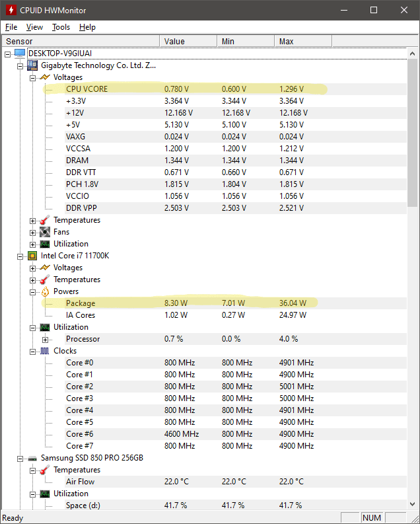Click the Samsung SSD drive icon
The width and height of the screenshot is (420, 524).
[32, 459]
